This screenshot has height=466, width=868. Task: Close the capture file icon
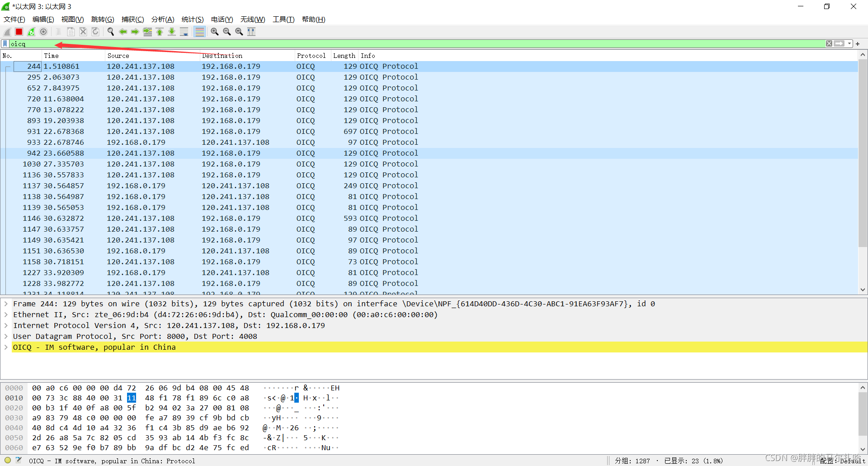[x=83, y=32]
